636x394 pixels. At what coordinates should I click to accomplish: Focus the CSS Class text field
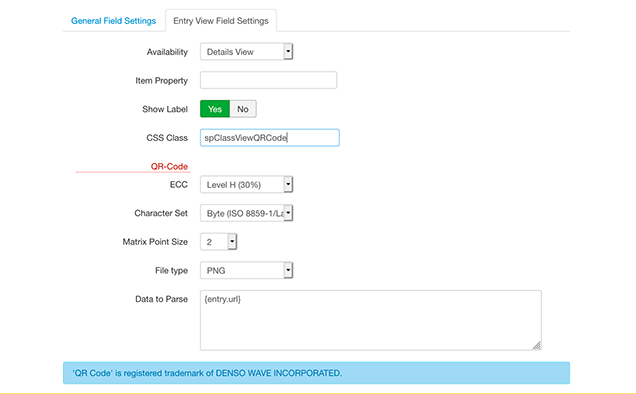269,138
